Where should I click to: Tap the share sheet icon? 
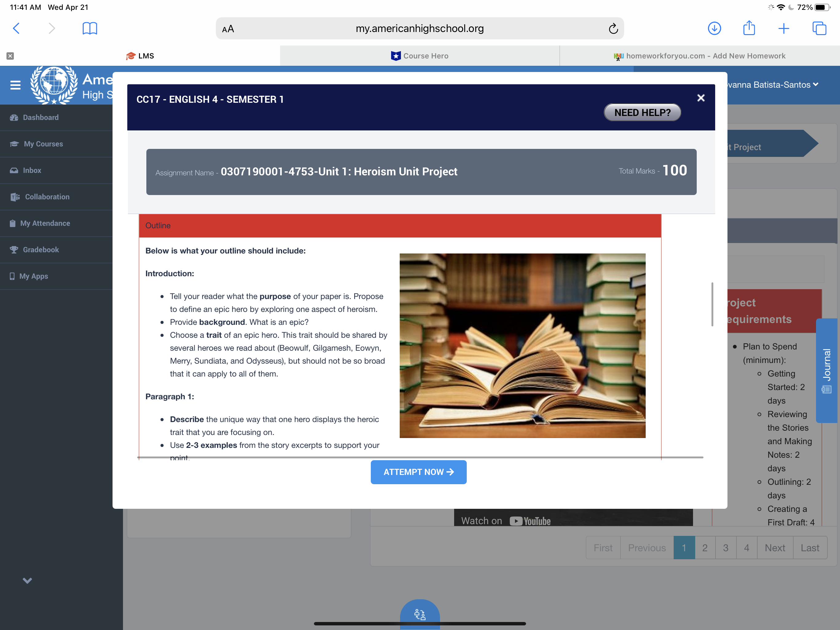click(x=749, y=28)
